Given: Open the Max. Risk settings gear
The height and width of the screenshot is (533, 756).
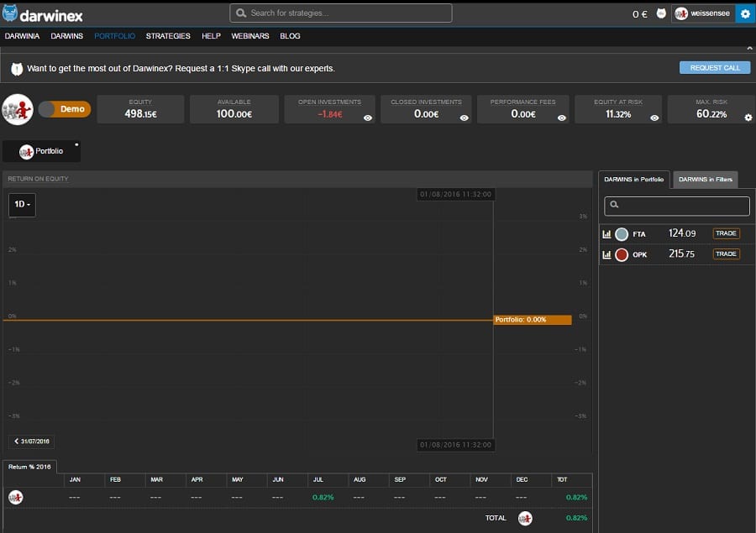Looking at the screenshot, I should pyautogui.click(x=748, y=118).
